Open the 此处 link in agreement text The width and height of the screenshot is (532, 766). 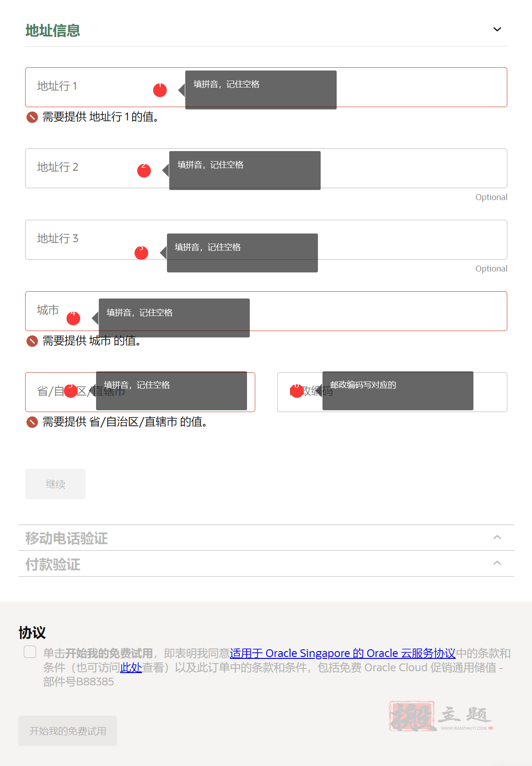point(131,668)
